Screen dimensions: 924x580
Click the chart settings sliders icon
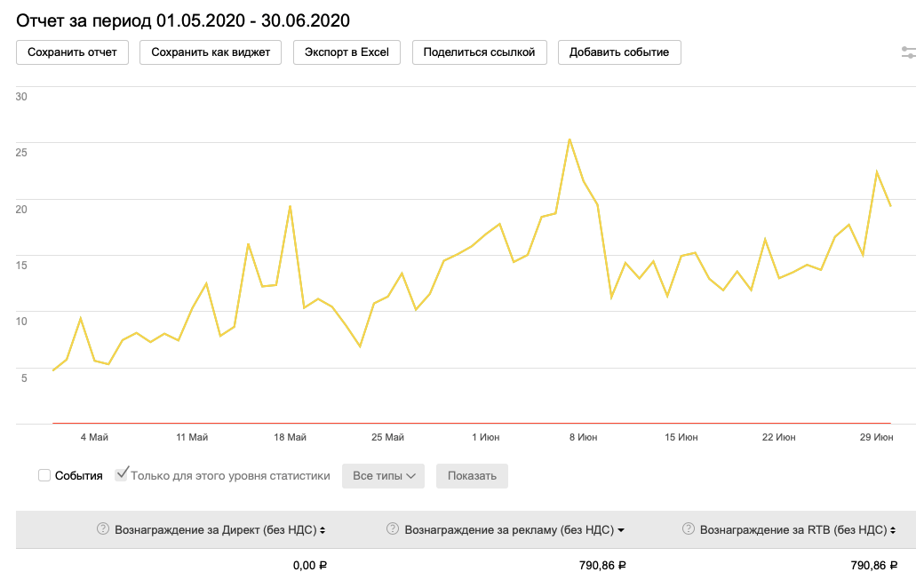click(x=909, y=52)
